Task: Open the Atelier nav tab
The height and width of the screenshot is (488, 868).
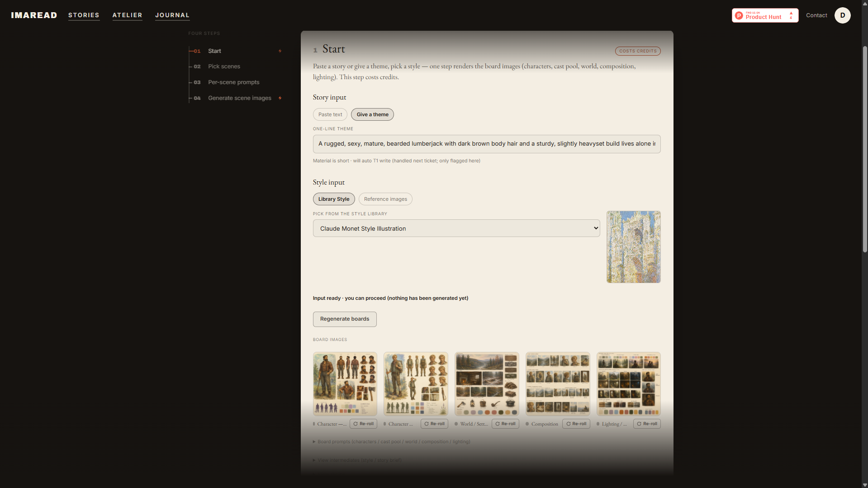Action: tap(127, 15)
